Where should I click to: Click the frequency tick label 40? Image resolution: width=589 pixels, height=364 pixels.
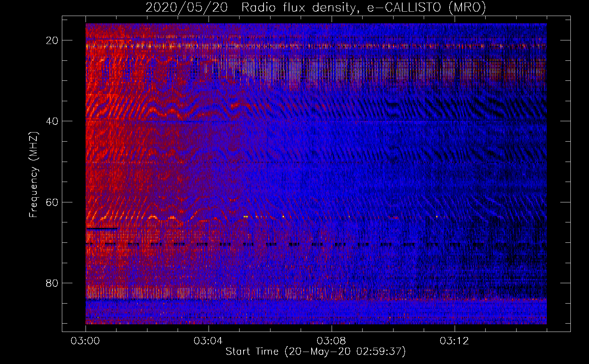(52, 121)
